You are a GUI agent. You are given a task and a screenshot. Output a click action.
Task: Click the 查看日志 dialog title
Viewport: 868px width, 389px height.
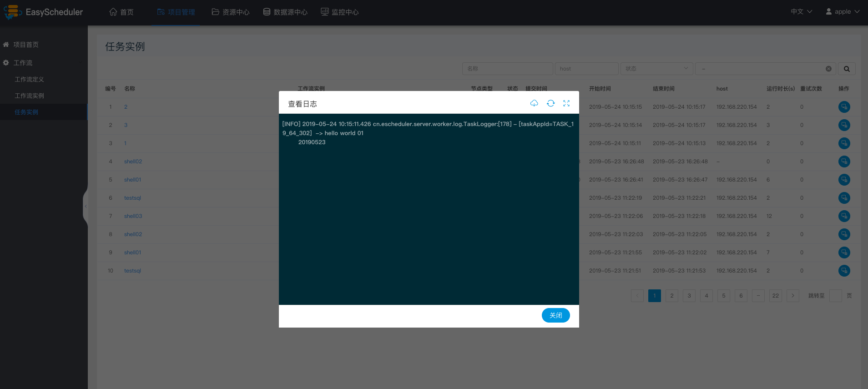click(303, 104)
